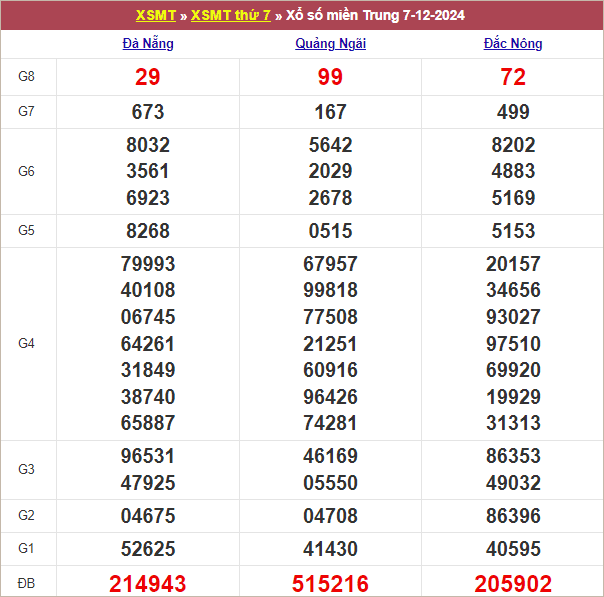604x597 pixels.
Task: Click G4 number 93027
Action: [513, 317]
